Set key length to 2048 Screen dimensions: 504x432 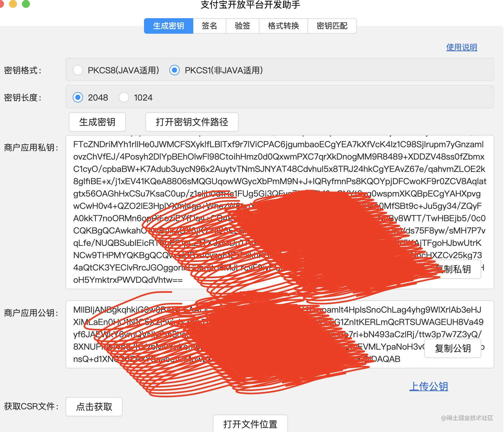[x=78, y=97]
